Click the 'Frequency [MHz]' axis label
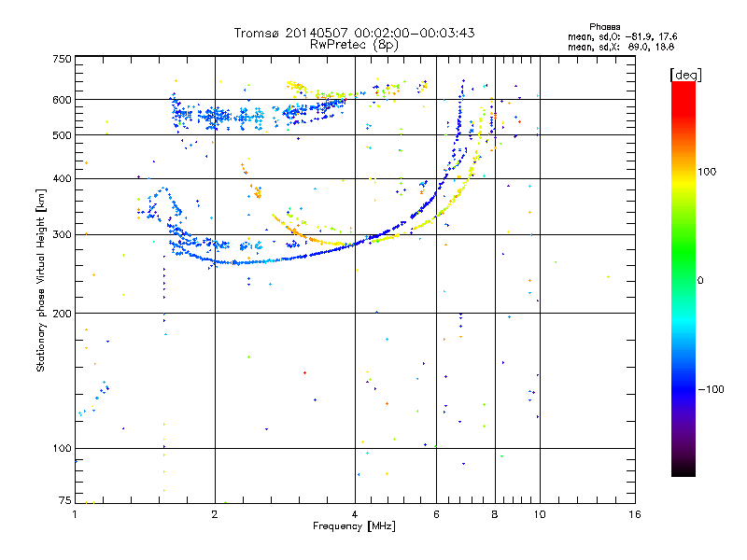 click(x=354, y=526)
